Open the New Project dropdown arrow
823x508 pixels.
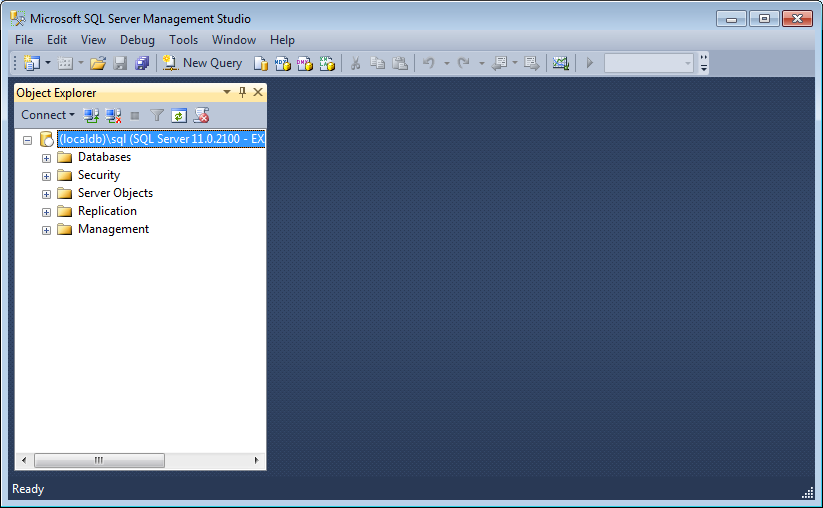coord(48,63)
